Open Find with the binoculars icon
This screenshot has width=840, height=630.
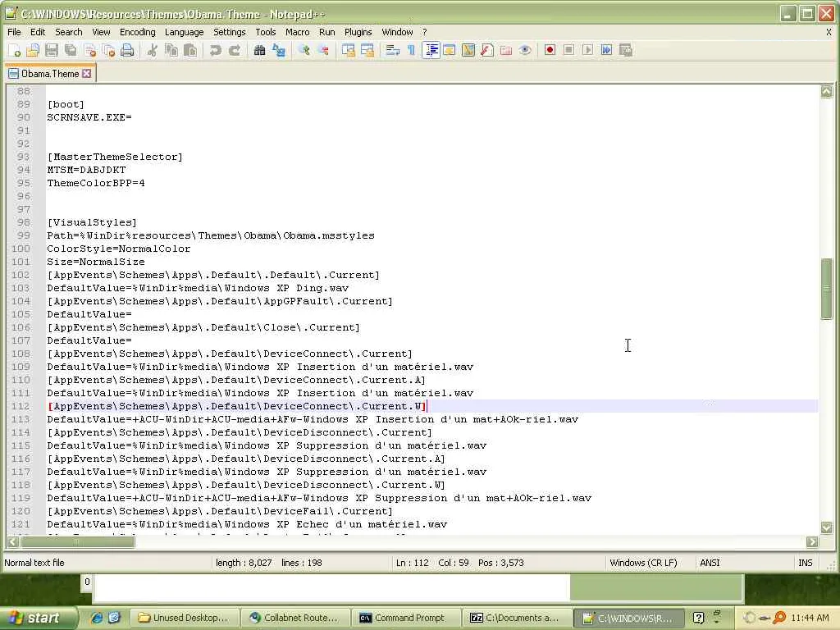[259, 50]
